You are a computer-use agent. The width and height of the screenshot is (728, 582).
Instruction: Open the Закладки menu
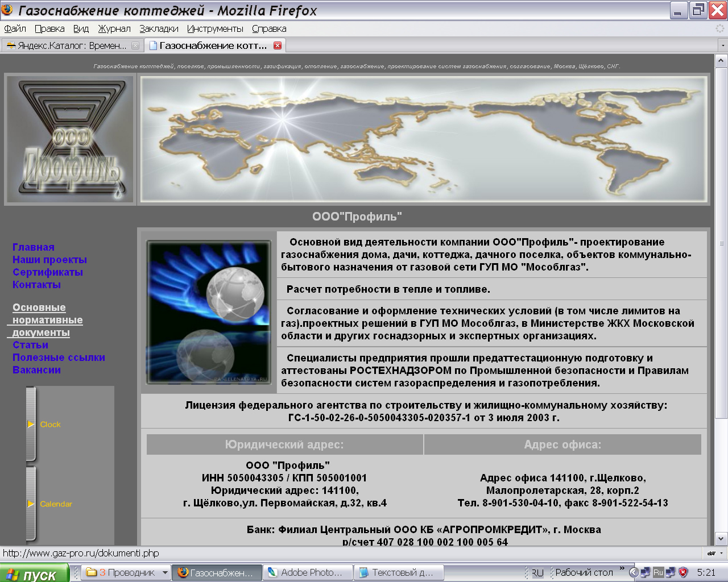click(159, 28)
